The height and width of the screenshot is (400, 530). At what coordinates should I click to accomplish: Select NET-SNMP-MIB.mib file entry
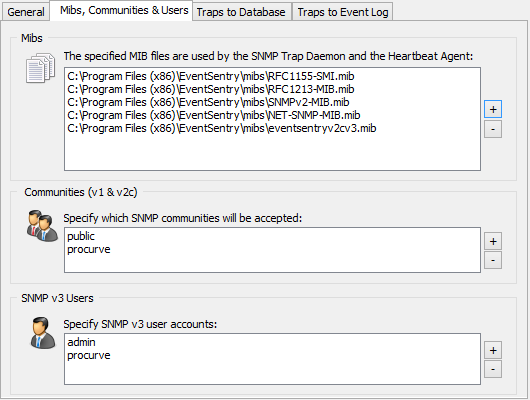click(214, 115)
